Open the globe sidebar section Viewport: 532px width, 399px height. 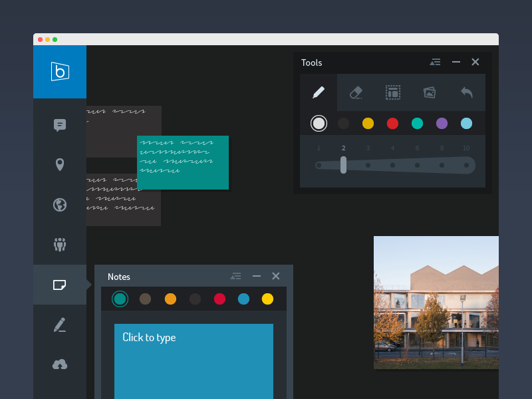(x=60, y=204)
